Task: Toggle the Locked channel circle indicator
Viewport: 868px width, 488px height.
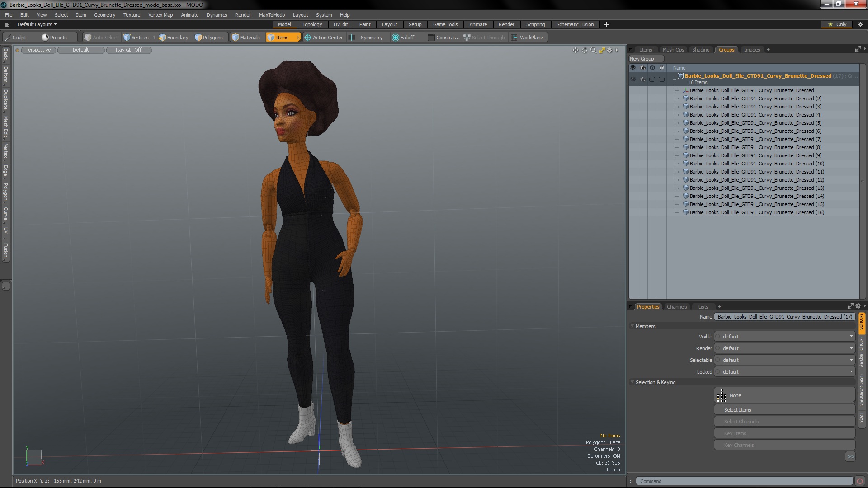Action: pyautogui.click(x=717, y=372)
